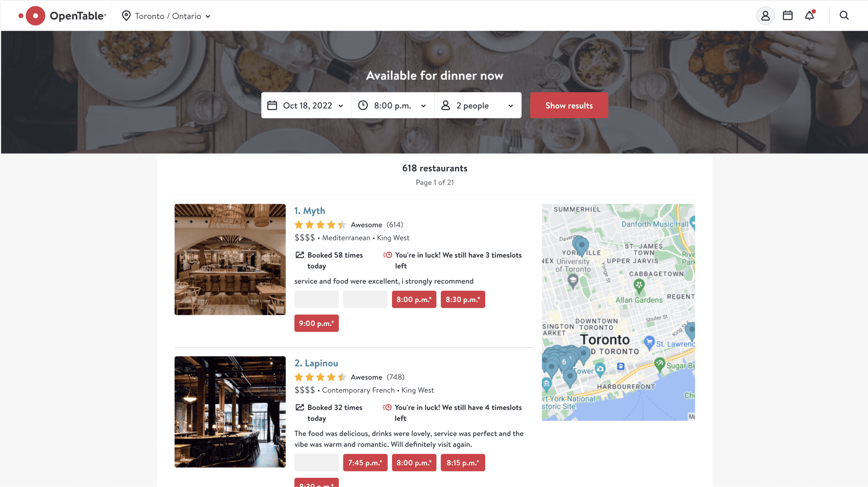868x487 pixels.
Task: Open the 2. Lapinou restaurant link
Action: click(316, 363)
